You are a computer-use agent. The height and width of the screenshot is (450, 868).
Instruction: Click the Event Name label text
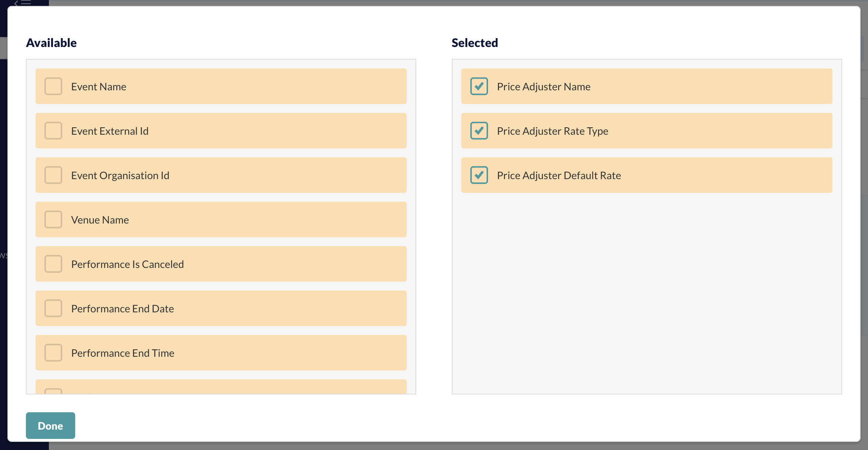(x=99, y=87)
